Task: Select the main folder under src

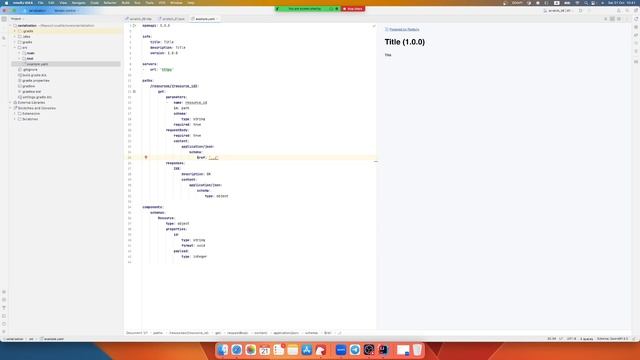Action: (30, 53)
